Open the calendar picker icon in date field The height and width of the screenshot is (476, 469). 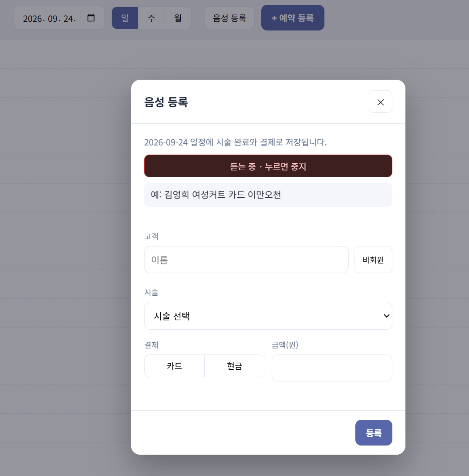point(91,18)
